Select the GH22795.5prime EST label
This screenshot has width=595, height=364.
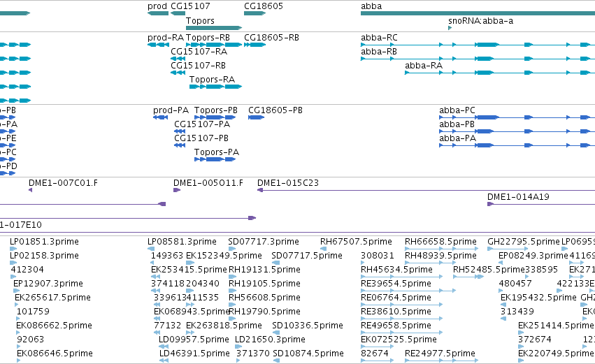pyautogui.click(x=524, y=242)
